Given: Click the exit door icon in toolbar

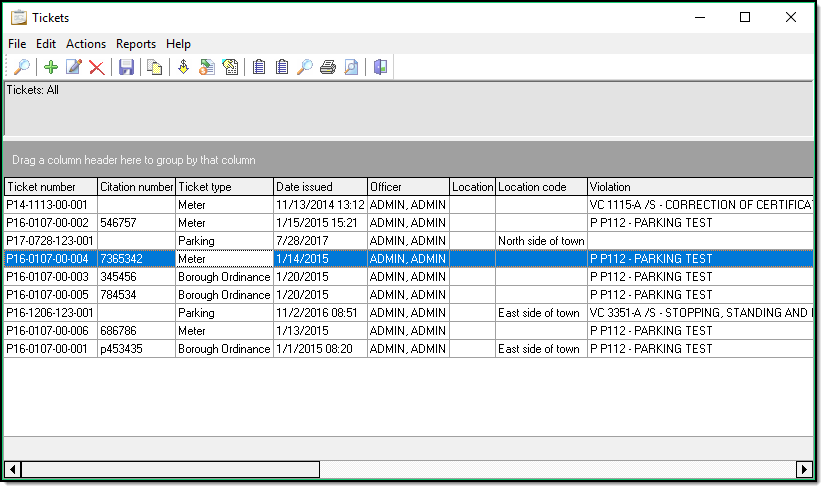Looking at the screenshot, I should pyautogui.click(x=380, y=67).
